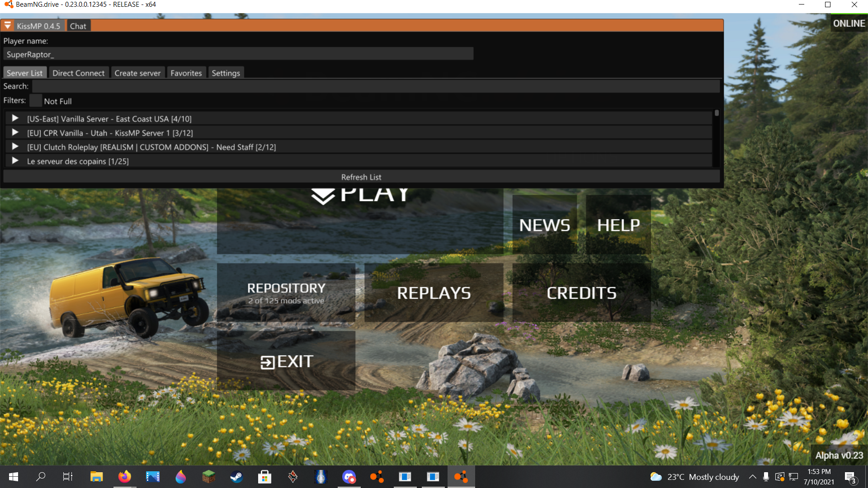Launch Minecraft from the taskbar

[x=208, y=477]
